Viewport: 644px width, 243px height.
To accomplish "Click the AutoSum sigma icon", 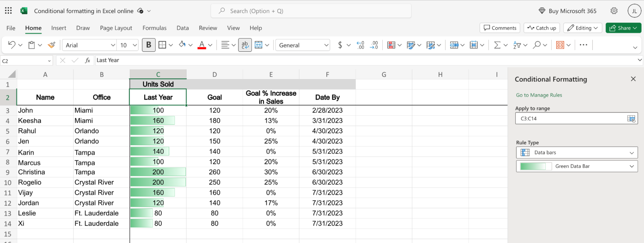I will [x=497, y=45].
